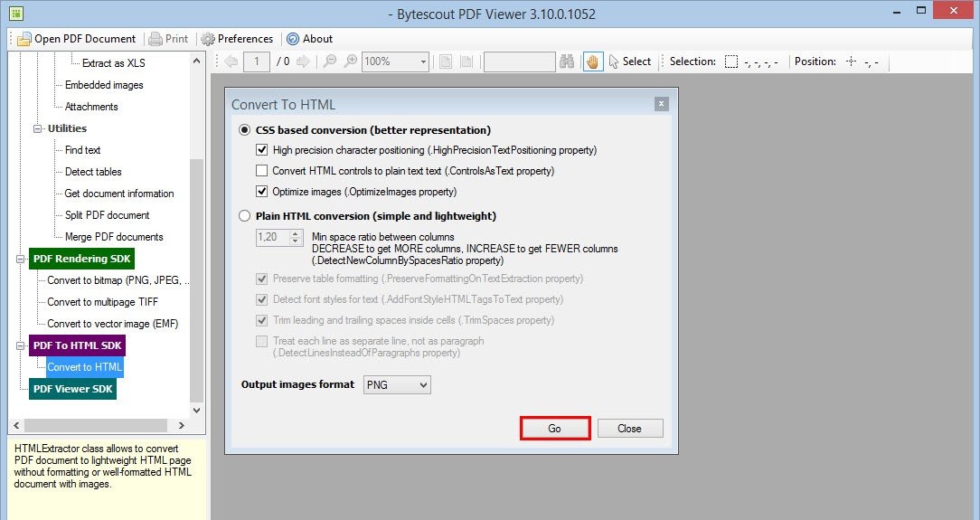Click the Close button in dialog
The height and width of the screenshot is (520, 980).
point(629,428)
